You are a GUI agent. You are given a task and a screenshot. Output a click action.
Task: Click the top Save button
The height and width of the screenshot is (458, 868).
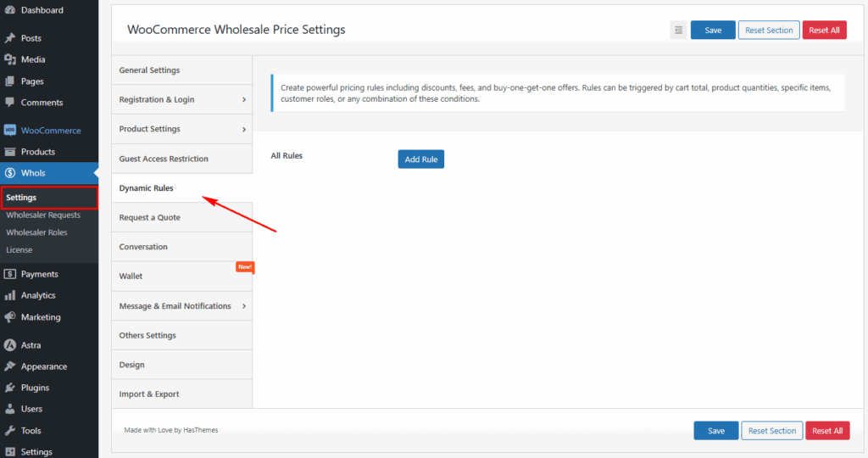click(713, 30)
